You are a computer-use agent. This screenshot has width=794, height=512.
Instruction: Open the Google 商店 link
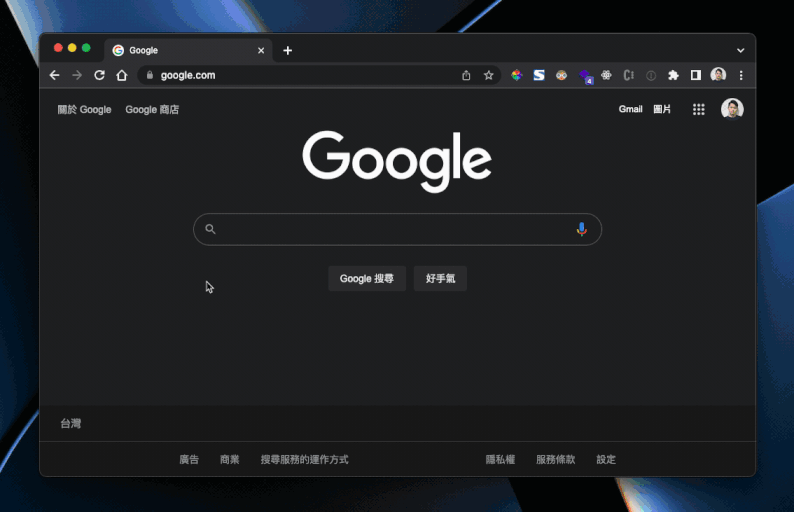[x=152, y=109]
